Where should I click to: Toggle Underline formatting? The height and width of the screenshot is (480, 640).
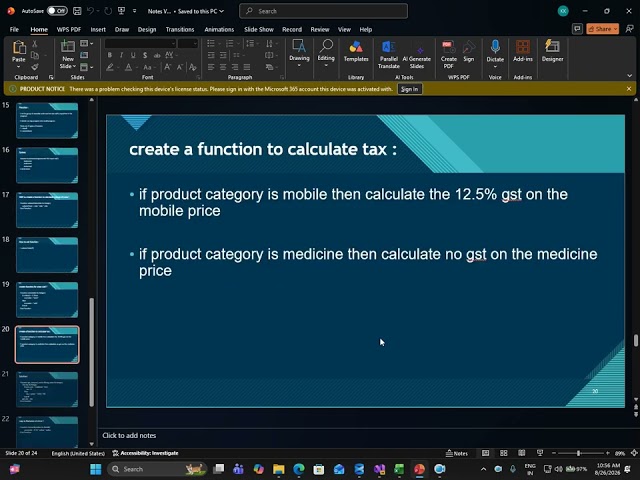coord(133,55)
